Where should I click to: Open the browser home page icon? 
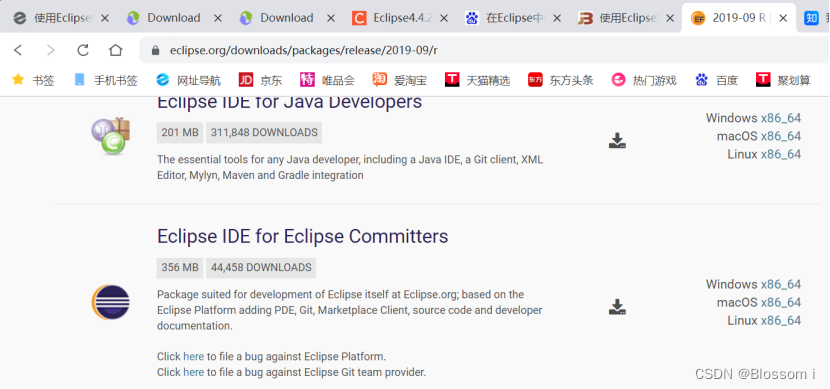tap(115, 50)
